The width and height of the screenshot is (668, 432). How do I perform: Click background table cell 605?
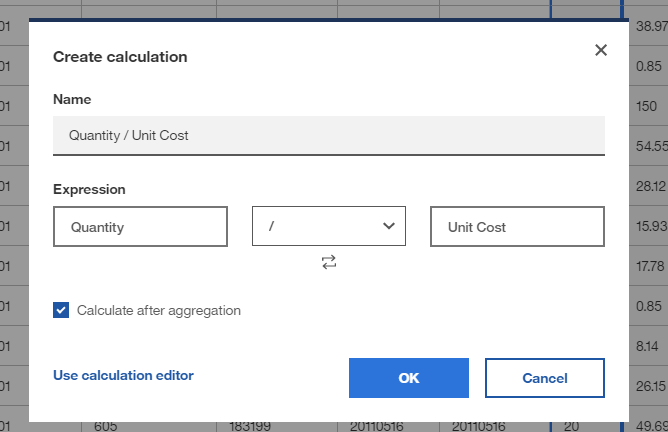[x=105, y=427]
